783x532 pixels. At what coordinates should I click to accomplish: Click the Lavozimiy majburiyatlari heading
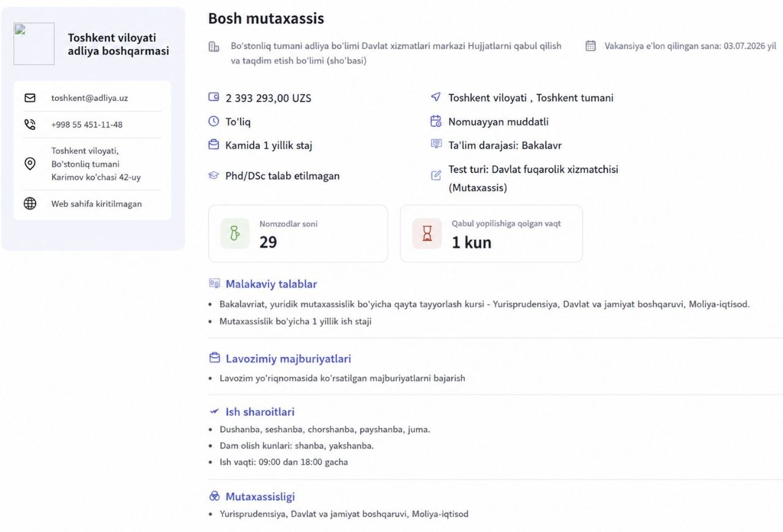(288, 358)
